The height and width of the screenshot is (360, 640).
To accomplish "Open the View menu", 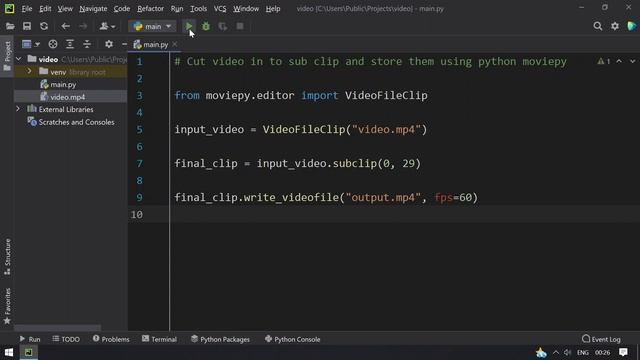I will click(x=65, y=9).
